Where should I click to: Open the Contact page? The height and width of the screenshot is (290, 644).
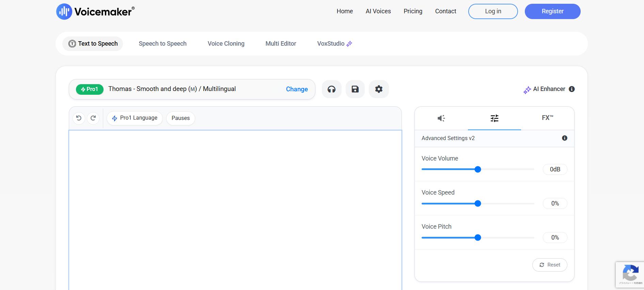coord(445,11)
